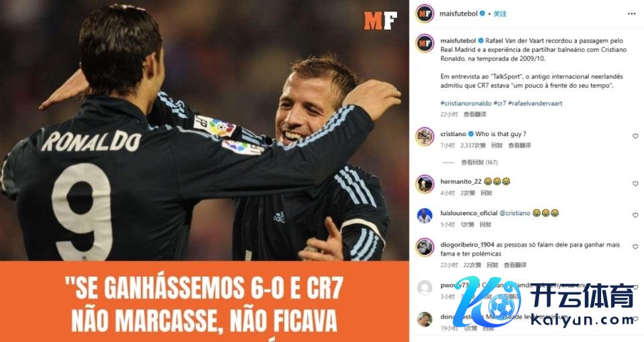Open the more options ellipsis menu
This screenshot has height=342, width=644.
[631, 13]
